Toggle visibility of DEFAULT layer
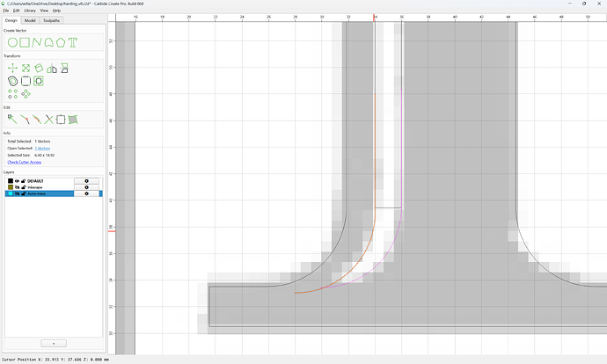 coord(17,181)
